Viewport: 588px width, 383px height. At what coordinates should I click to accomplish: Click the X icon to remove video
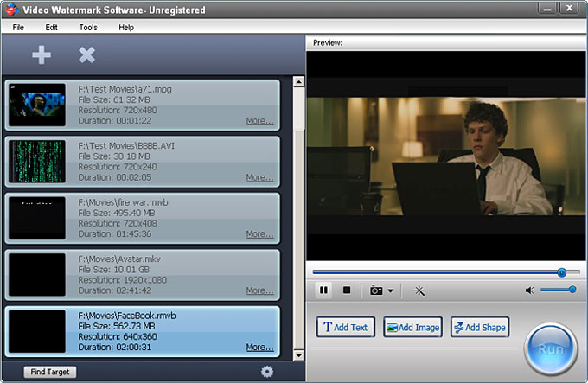point(86,54)
